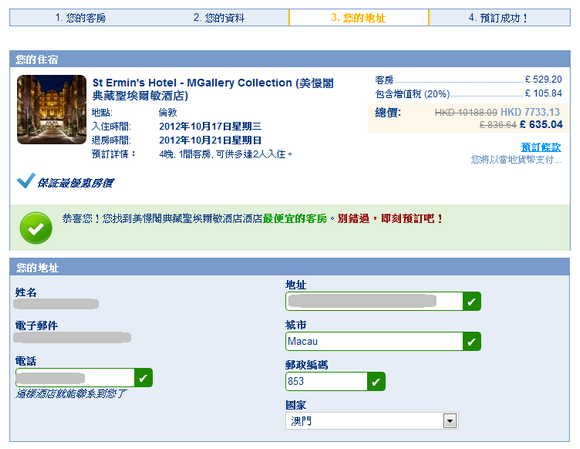Select the 澳門 country combo box
This screenshot has width=580, height=449.
click(372, 421)
